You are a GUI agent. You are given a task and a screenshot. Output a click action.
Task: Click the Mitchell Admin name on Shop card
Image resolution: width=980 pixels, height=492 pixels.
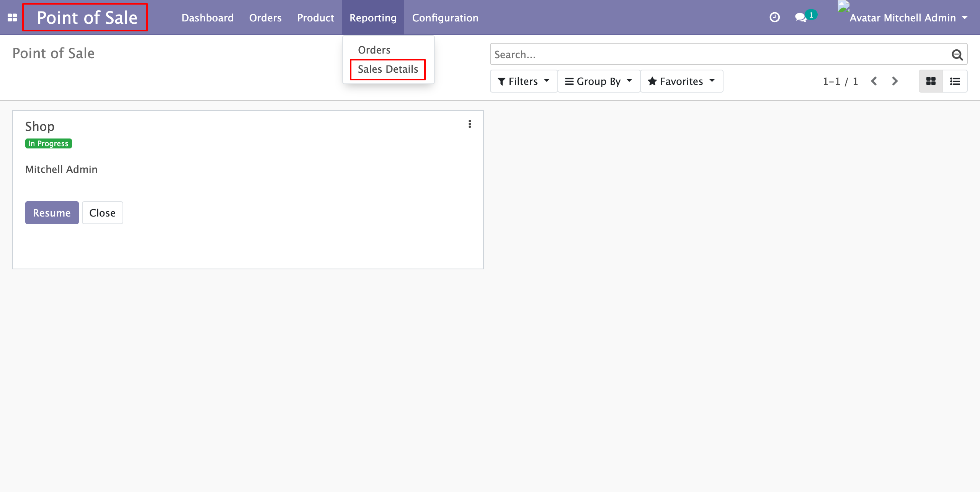(x=61, y=169)
